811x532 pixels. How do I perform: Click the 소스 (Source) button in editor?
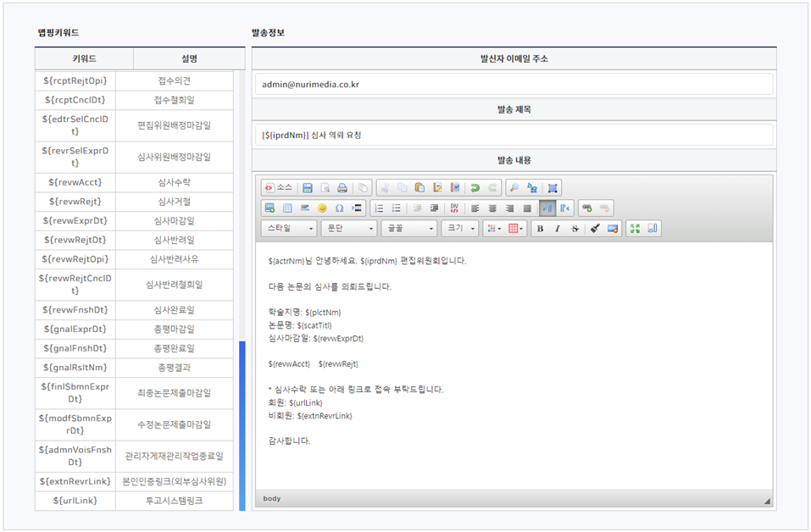279,188
